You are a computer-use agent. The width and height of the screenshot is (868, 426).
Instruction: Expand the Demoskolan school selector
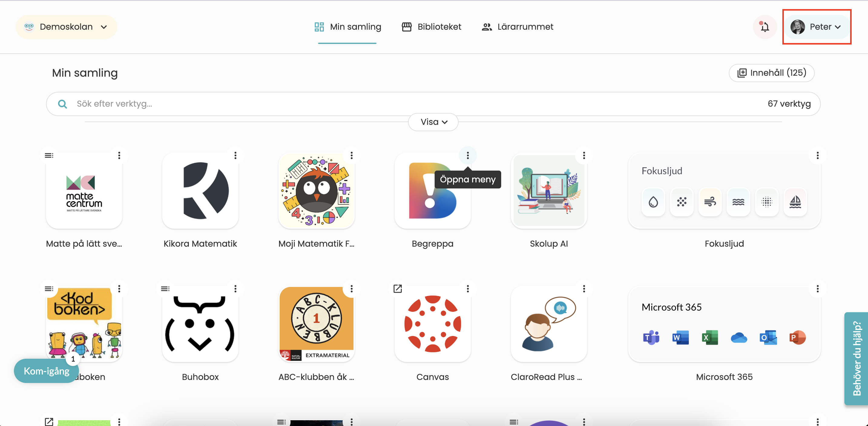click(x=66, y=27)
